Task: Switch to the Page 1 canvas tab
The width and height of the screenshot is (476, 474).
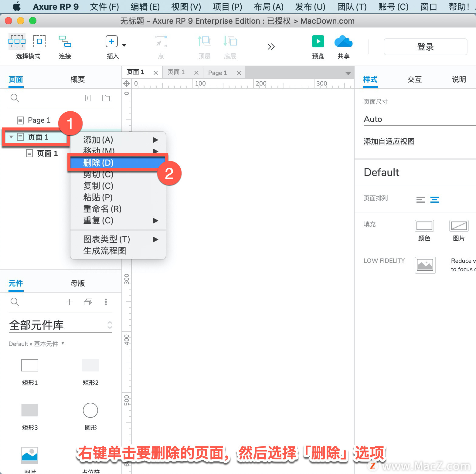Action: click(218, 73)
